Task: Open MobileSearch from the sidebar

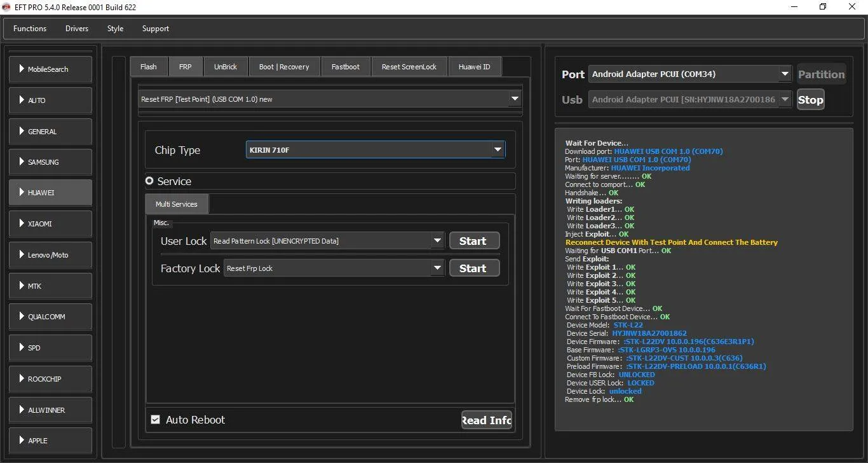Action: coord(50,69)
